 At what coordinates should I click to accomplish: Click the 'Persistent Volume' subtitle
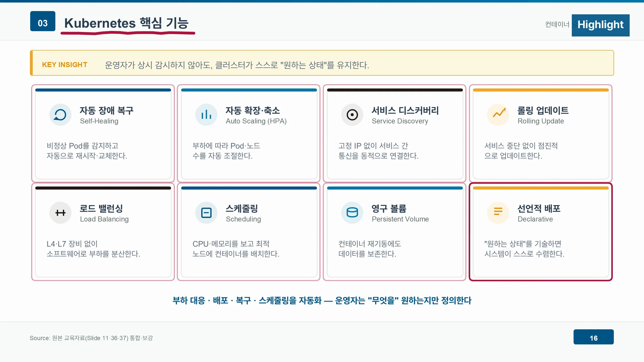400,219
